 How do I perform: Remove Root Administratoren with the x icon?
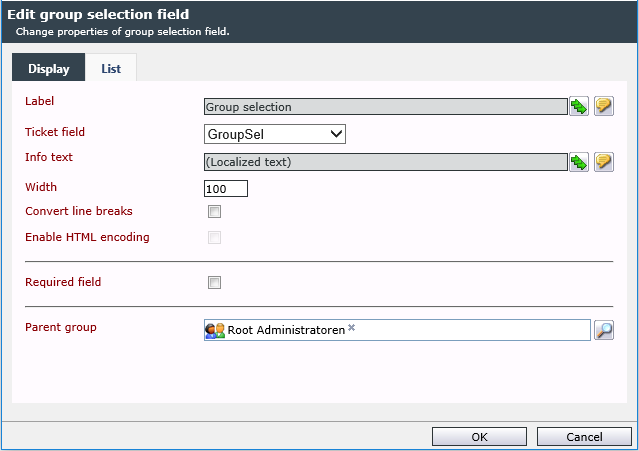click(351, 328)
